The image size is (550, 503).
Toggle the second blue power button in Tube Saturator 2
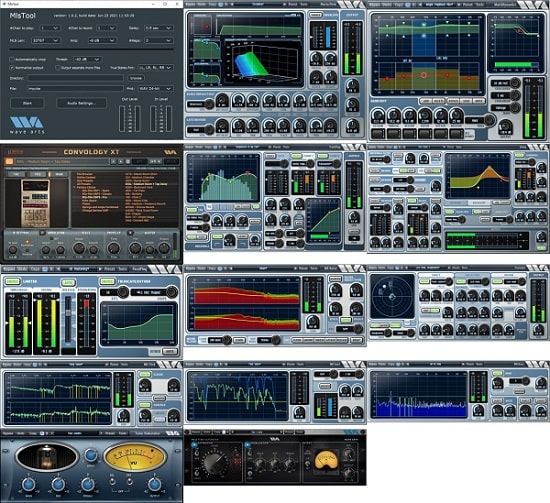(x=247, y=445)
